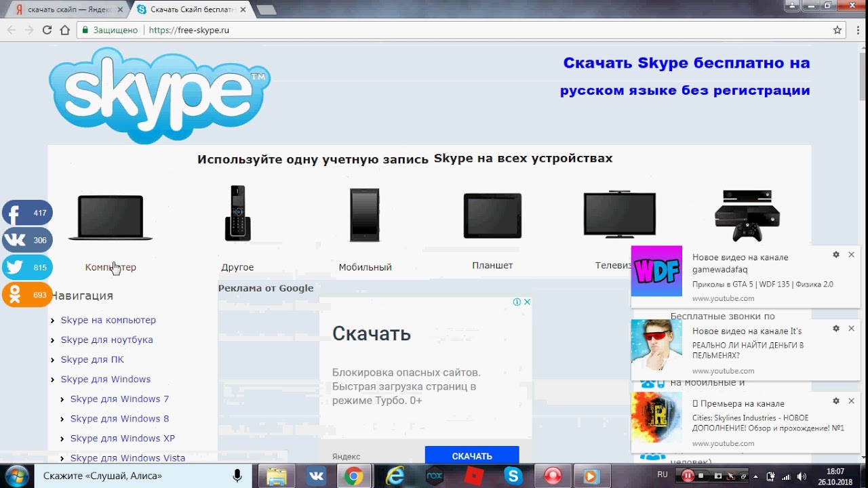
Task: Share page on VK sidebar button
Action: [x=27, y=240]
